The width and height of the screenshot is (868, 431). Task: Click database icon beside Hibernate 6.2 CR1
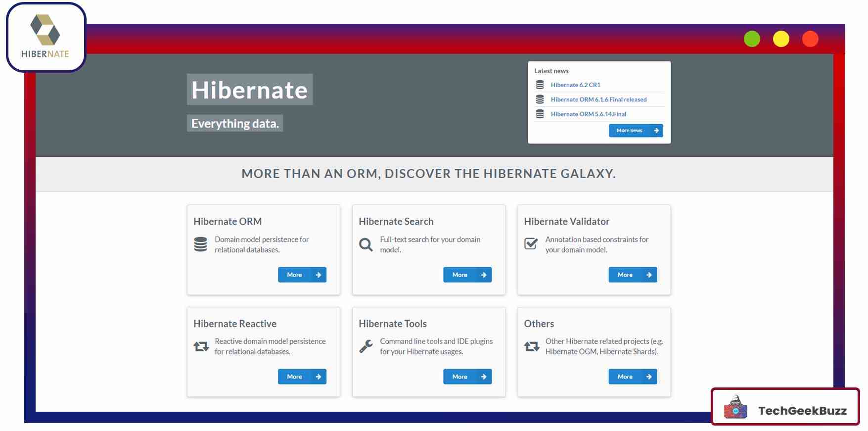(540, 85)
